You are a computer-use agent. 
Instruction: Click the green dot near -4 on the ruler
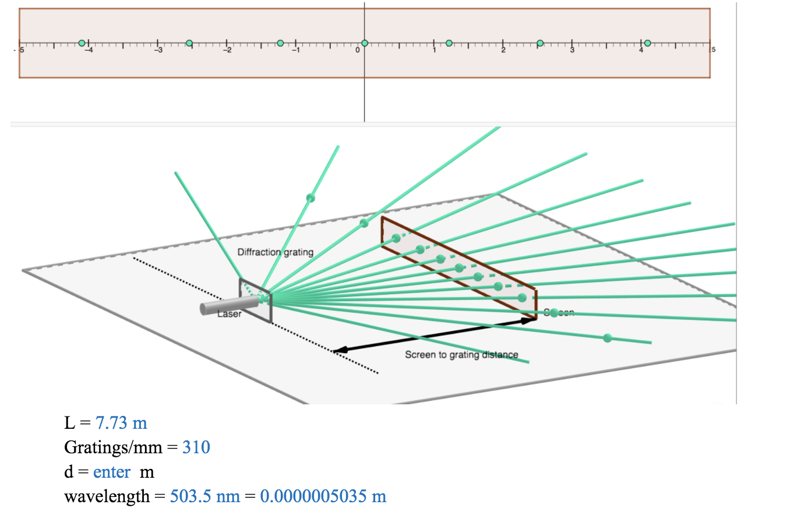pyautogui.click(x=82, y=42)
